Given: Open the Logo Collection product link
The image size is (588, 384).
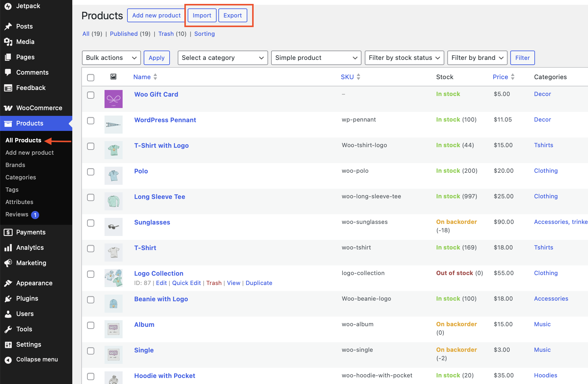Looking at the screenshot, I should (159, 273).
